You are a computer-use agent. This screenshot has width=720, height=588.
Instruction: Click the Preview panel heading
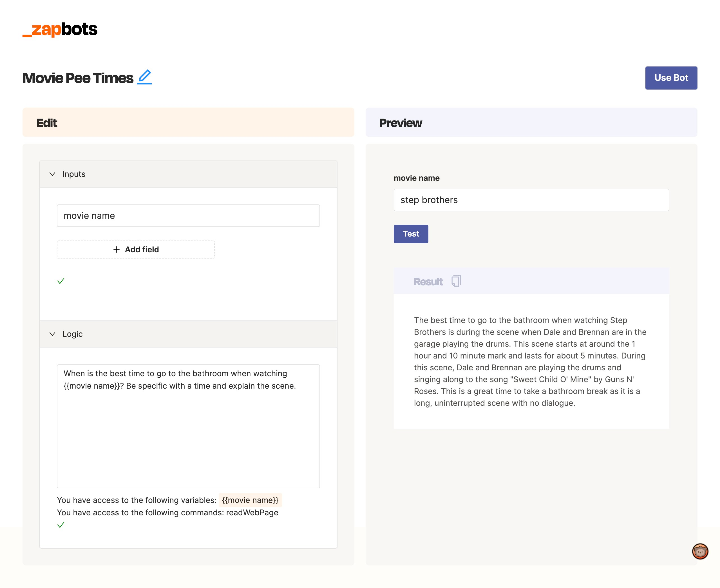click(401, 122)
